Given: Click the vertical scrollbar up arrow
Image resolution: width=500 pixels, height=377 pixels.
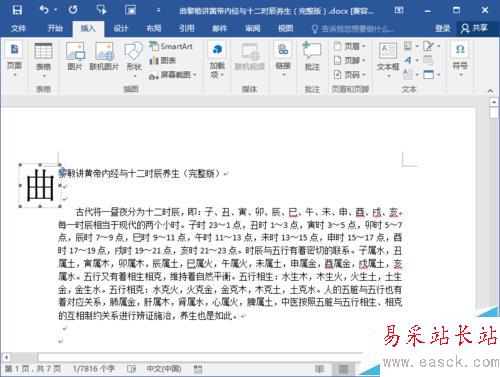Looking at the screenshot, I should point(494,102).
